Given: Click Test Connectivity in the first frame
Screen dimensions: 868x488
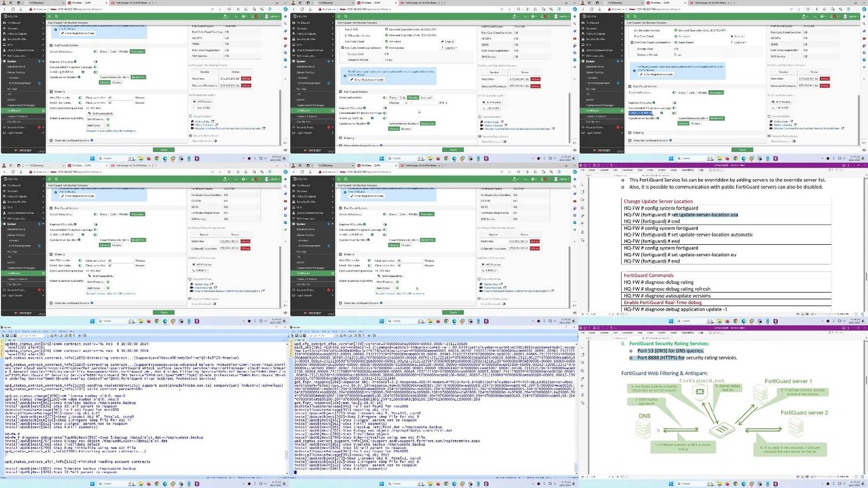Looking at the screenshot, I should (x=101, y=113).
